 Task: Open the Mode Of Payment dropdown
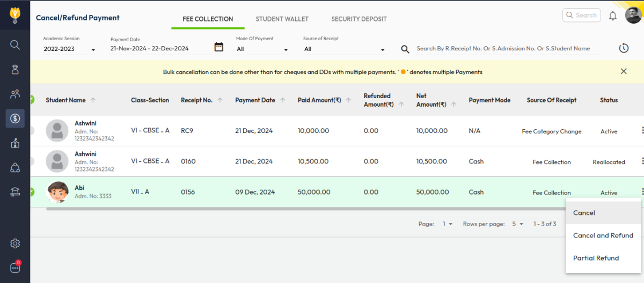(263, 49)
